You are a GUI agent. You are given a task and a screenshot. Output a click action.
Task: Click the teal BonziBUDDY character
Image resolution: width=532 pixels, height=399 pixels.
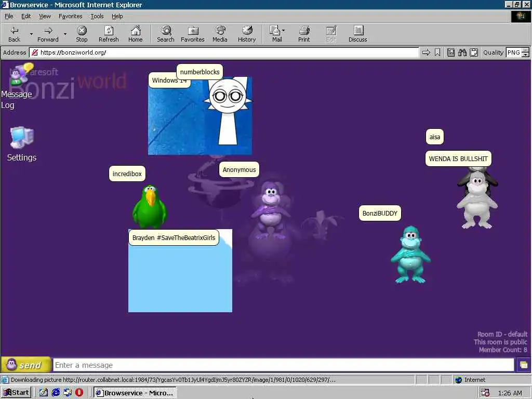[411, 255]
